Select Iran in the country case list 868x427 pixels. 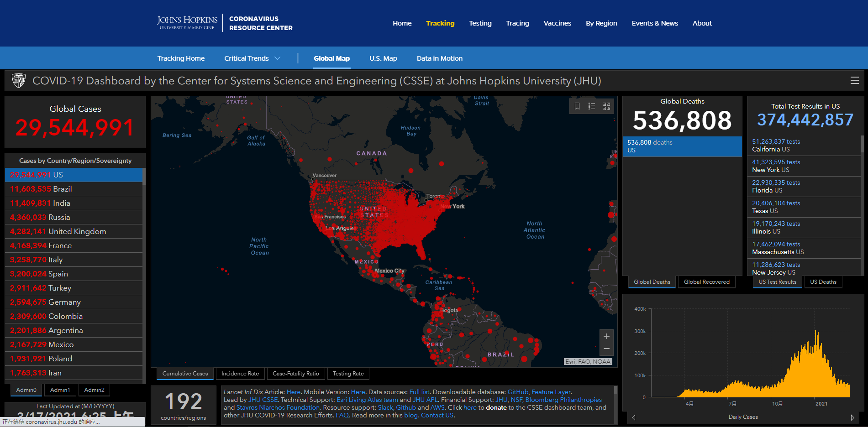point(74,373)
